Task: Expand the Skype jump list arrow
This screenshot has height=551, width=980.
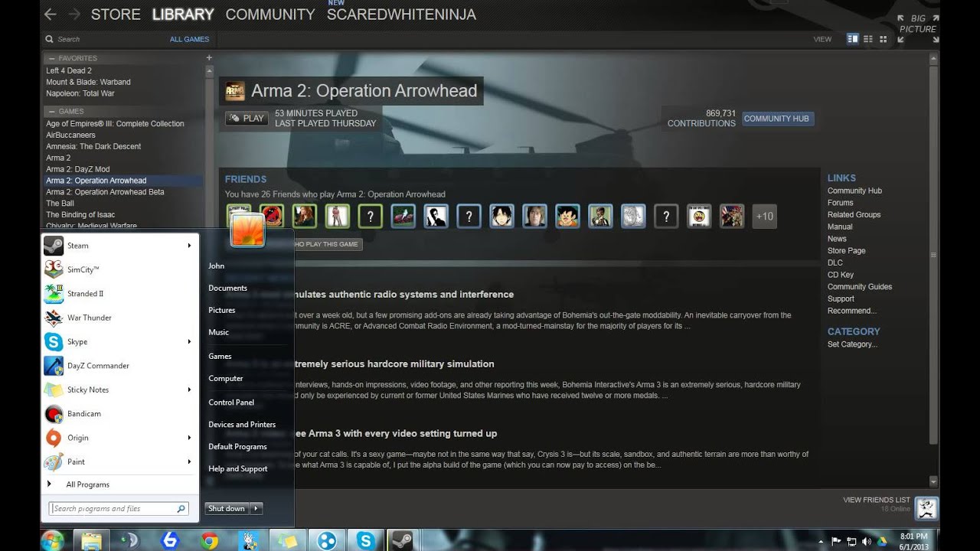Action: click(189, 342)
